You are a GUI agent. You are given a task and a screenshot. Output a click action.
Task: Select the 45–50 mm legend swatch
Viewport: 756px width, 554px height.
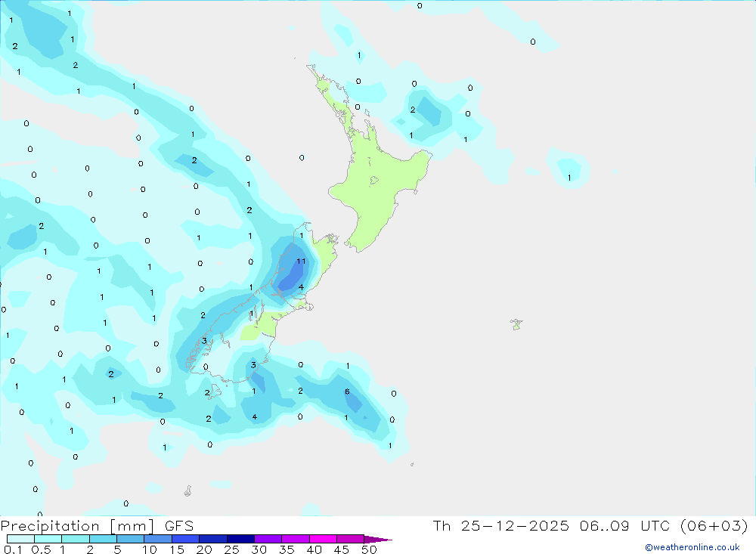click(x=351, y=539)
